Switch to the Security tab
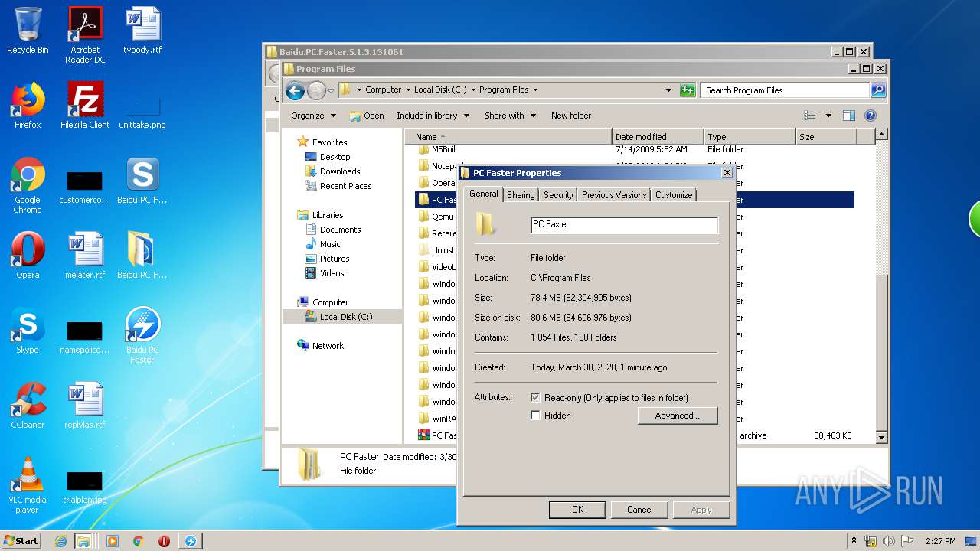The height and width of the screenshot is (551, 980). [558, 195]
